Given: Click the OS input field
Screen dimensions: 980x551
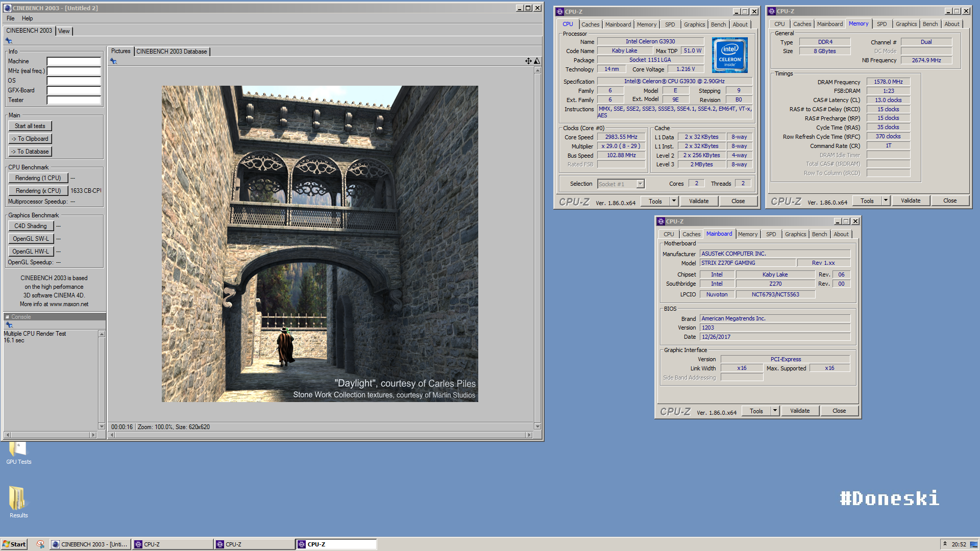Looking at the screenshot, I should coord(74,81).
